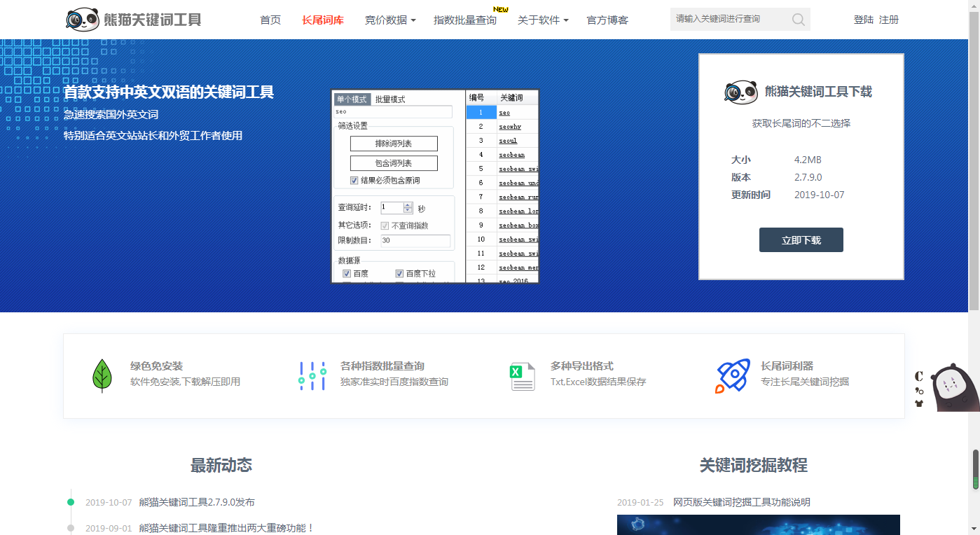Open the 熊猫关键词工具隆重推出两大重磅功能！ link

point(227,528)
